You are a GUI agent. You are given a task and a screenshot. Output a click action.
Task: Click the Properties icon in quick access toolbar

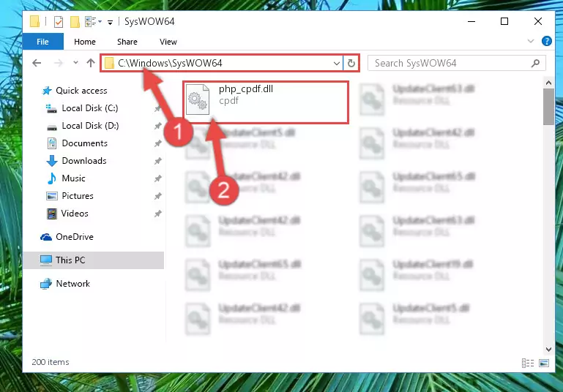(x=59, y=22)
